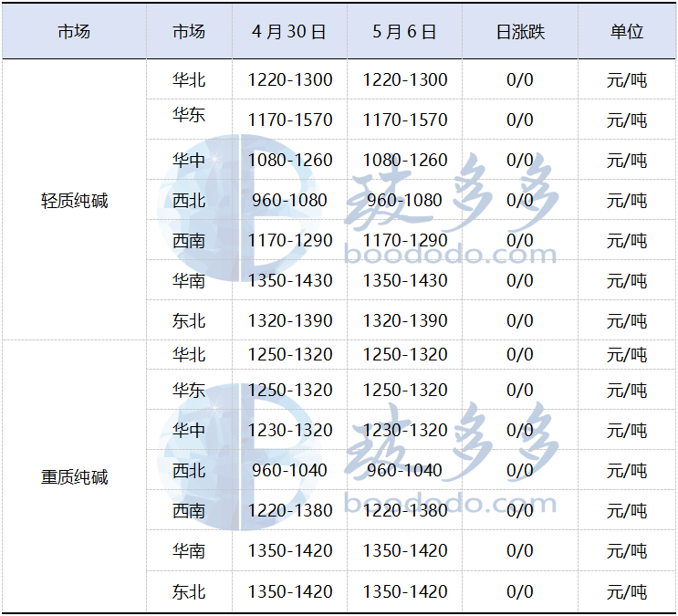
Task: Click 1320-1390 in the 4月30日 column
Action: point(289,321)
